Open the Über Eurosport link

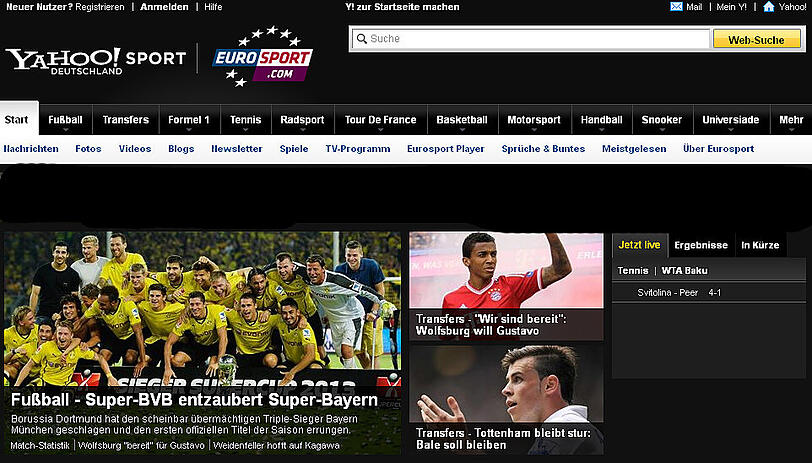coord(719,149)
